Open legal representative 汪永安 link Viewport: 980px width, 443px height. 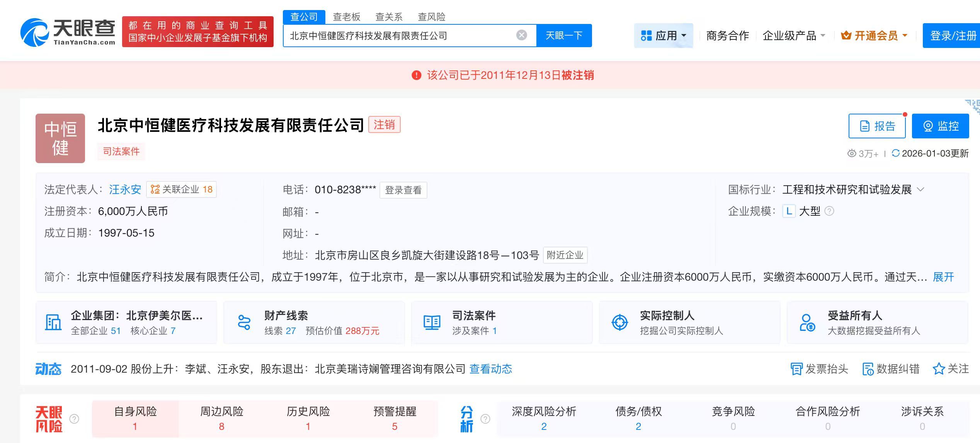pos(125,189)
